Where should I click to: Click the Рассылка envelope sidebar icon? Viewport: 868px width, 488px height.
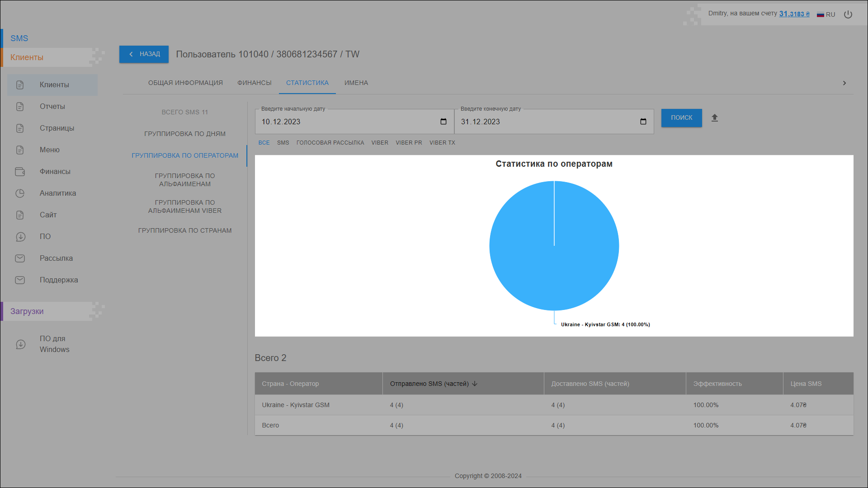(20, 258)
